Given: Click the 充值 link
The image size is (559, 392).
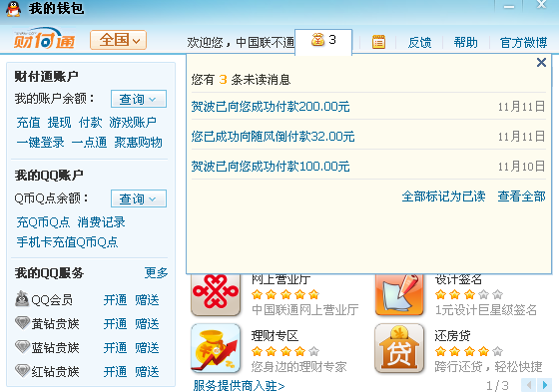Looking at the screenshot, I should [x=29, y=123].
